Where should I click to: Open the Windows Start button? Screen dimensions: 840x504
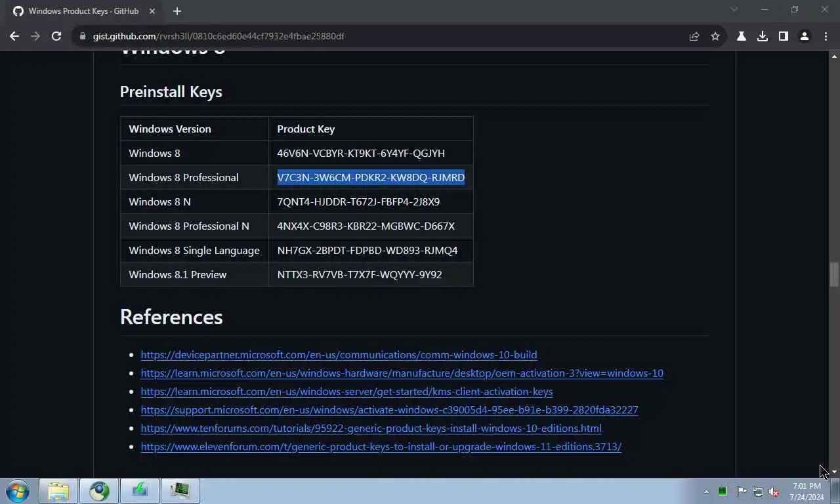pyautogui.click(x=18, y=491)
